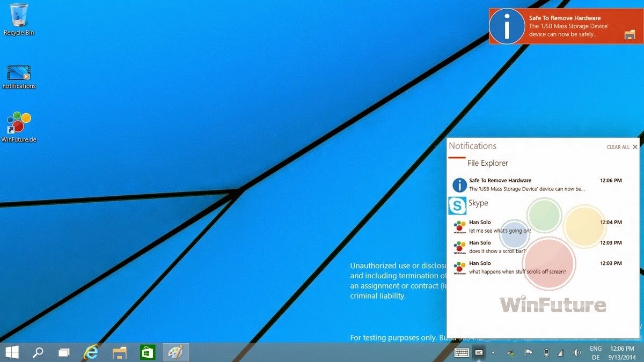
Task: Open Han Solo message 'let me see what's going on!'
Action: (537, 226)
